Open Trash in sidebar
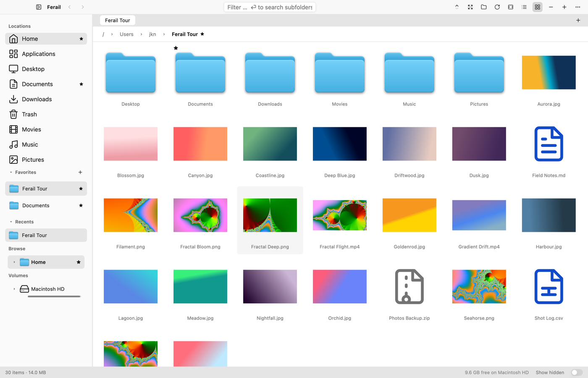Viewport: 588px width, 378px height. click(46, 114)
